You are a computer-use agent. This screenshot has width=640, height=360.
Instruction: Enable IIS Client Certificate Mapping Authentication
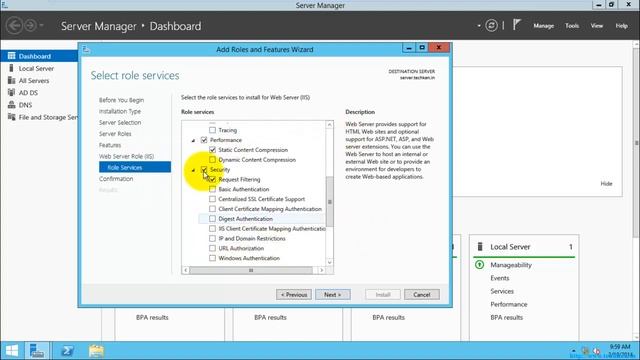(212, 229)
